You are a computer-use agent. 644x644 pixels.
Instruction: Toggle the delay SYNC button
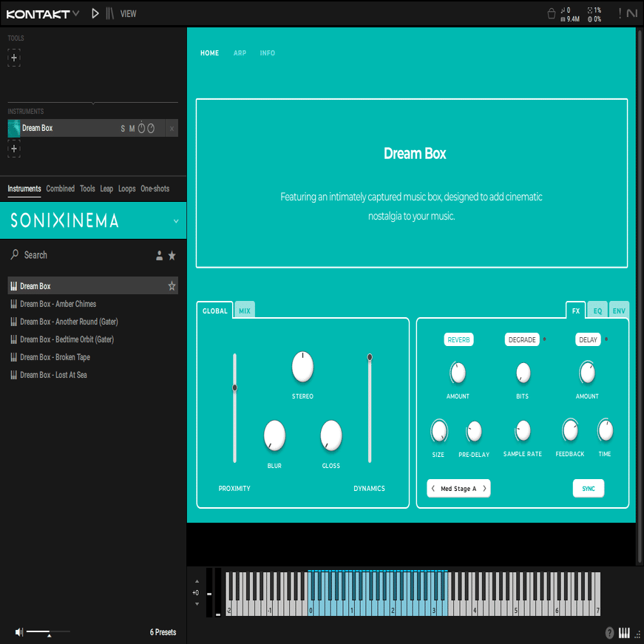pos(588,488)
